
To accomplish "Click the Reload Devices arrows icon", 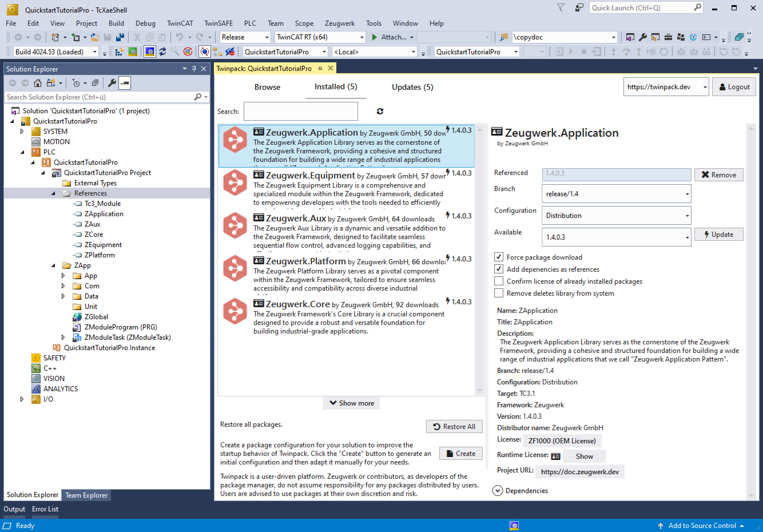I will [x=162, y=52].
